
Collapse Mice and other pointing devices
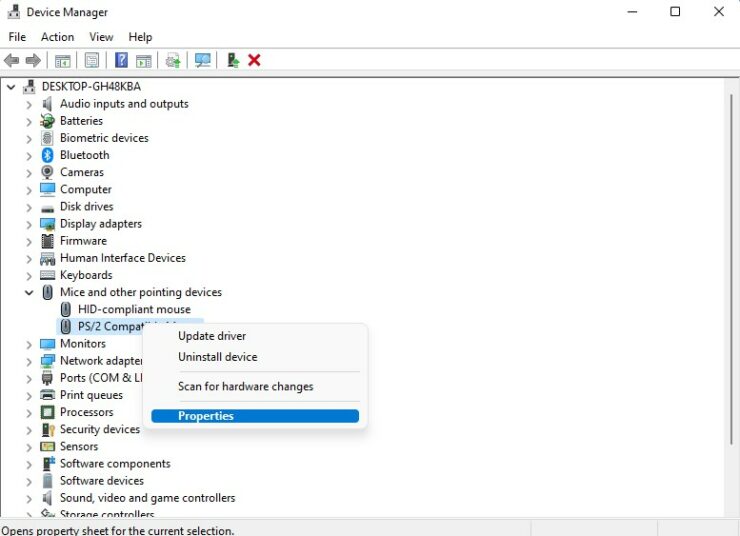(x=29, y=293)
